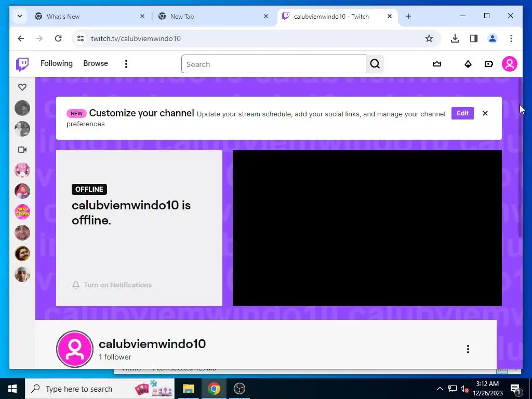Toggle the Chrome side panel
The width and height of the screenshot is (532, 399).
[x=474, y=38]
